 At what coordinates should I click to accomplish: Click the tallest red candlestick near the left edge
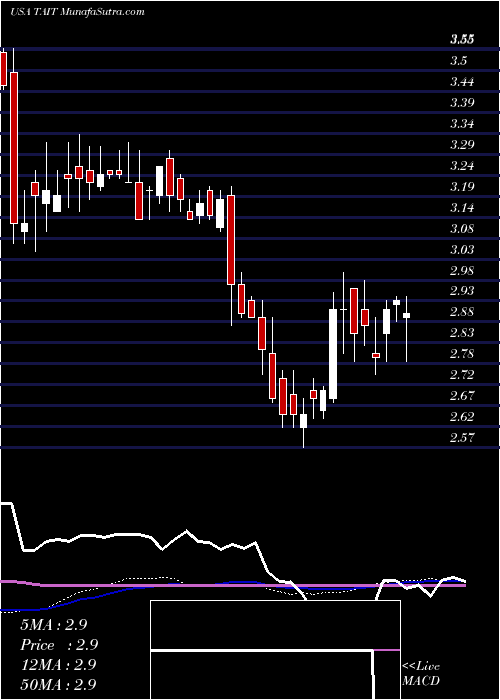pos(14,148)
